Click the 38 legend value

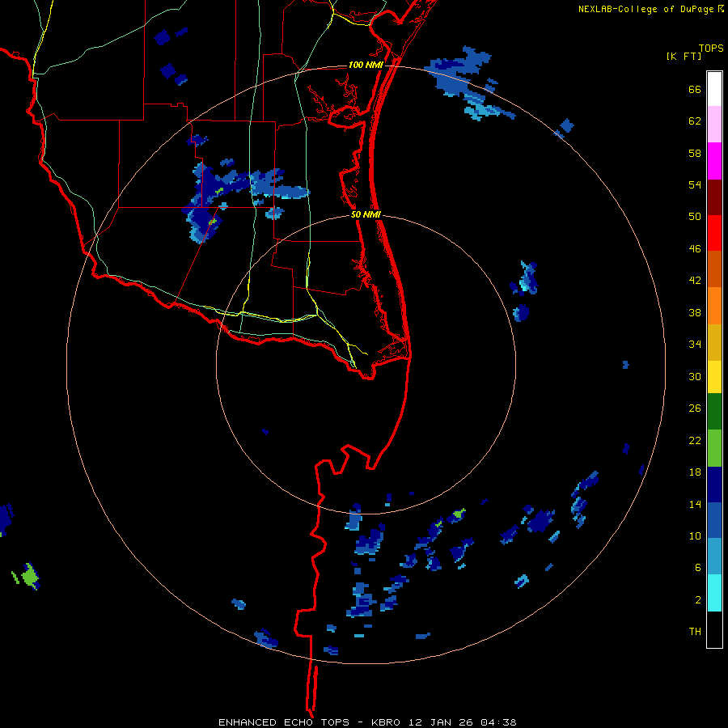click(x=695, y=313)
